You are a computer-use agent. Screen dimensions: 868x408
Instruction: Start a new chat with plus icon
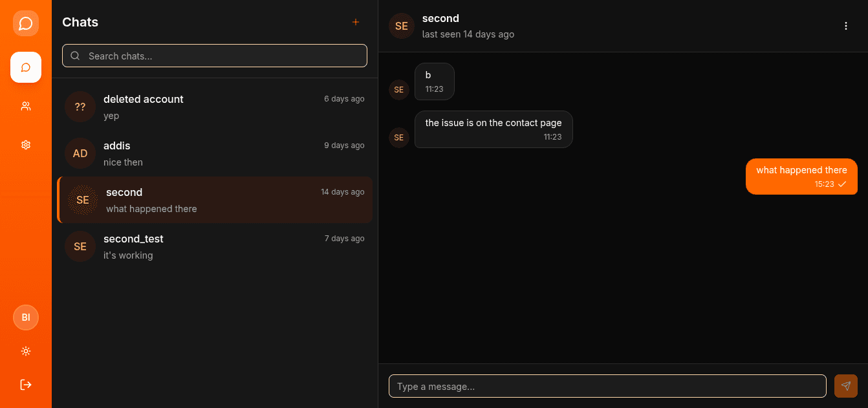click(355, 22)
